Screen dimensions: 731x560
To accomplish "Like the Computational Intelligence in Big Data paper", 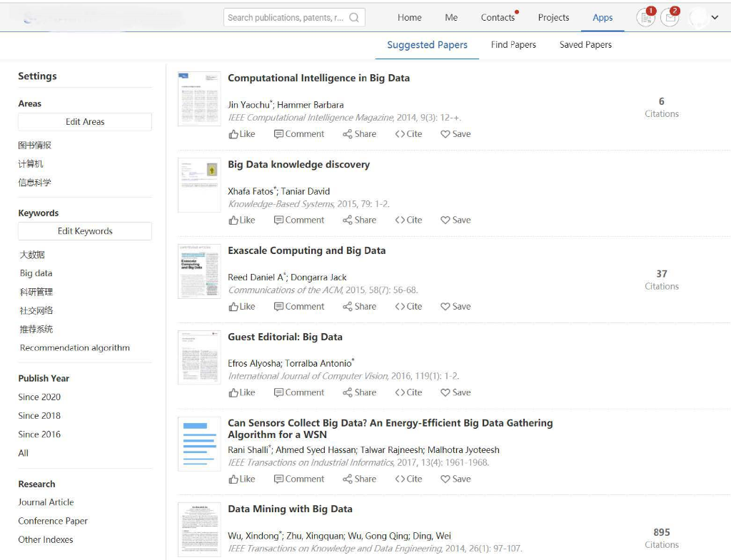I will click(242, 134).
